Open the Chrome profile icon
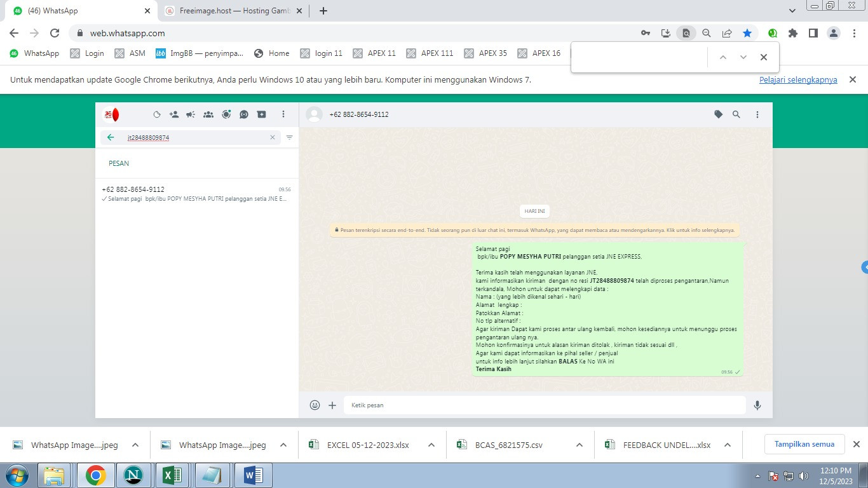 834,33
